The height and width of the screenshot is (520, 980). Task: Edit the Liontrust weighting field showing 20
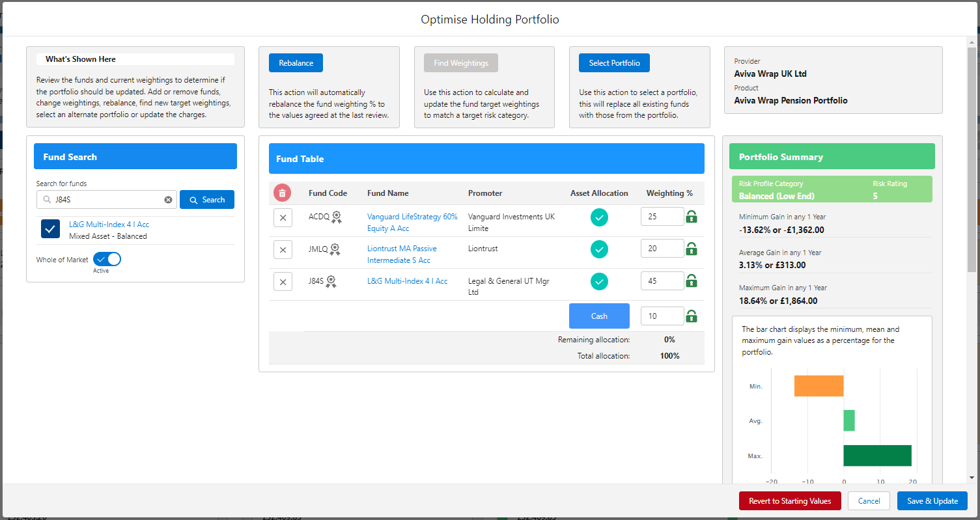point(662,249)
